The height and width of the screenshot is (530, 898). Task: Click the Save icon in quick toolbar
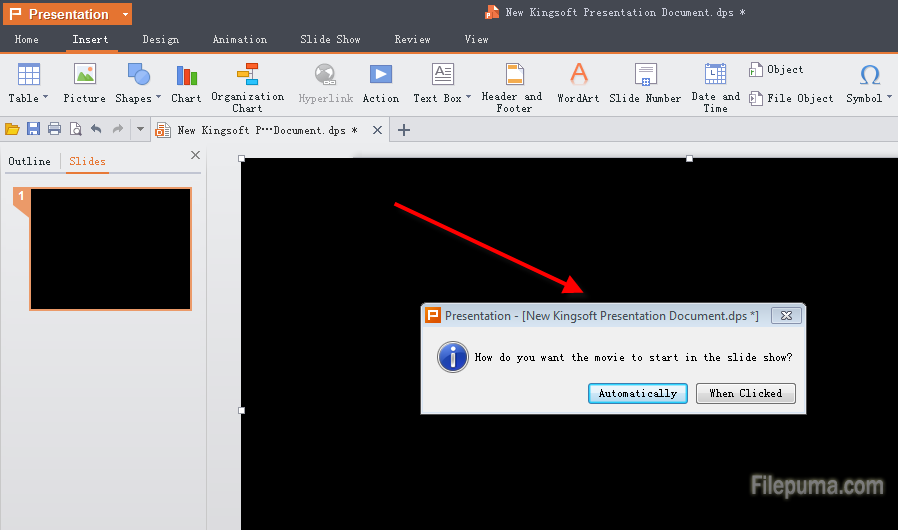(33, 129)
